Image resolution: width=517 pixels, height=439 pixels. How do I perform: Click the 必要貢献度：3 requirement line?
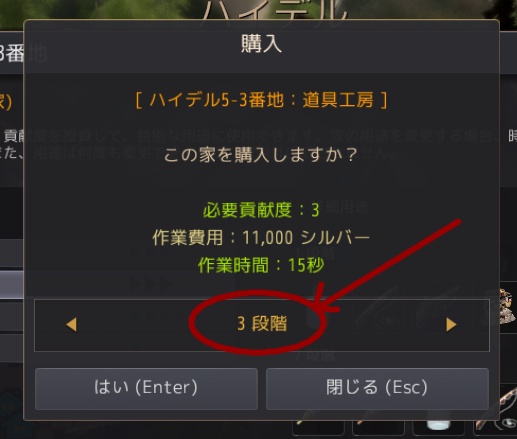pos(261,210)
